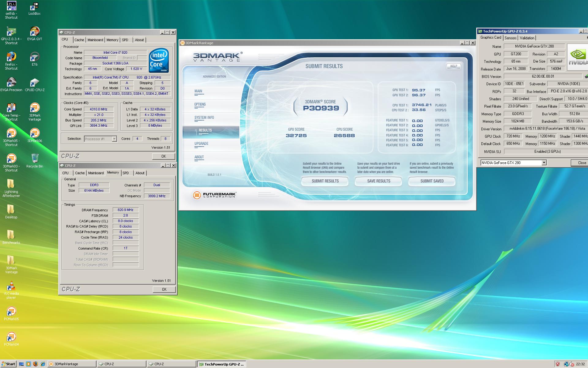This screenshot has width=588, height=368.
Task: Launch VLC media player icon
Action: pos(11,290)
